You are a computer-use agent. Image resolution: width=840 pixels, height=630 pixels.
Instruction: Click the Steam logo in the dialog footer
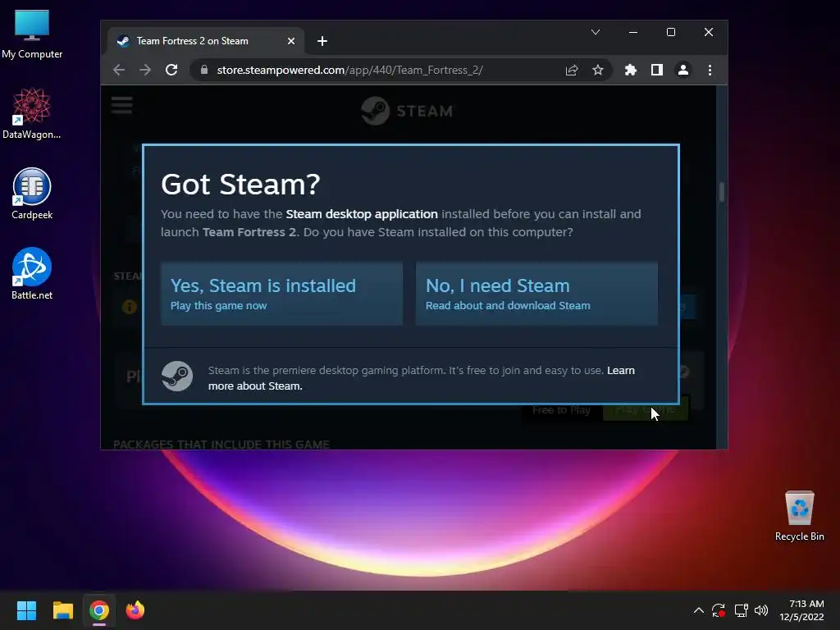click(177, 376)
